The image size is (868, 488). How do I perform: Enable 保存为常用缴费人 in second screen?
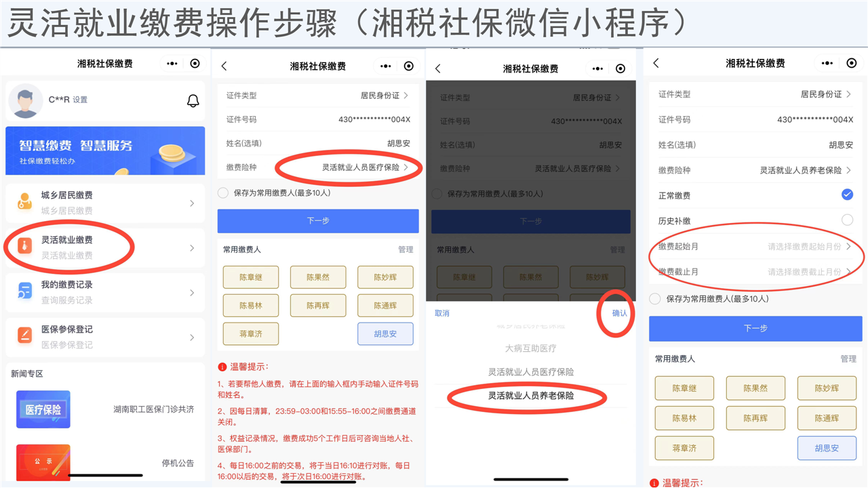223,193
